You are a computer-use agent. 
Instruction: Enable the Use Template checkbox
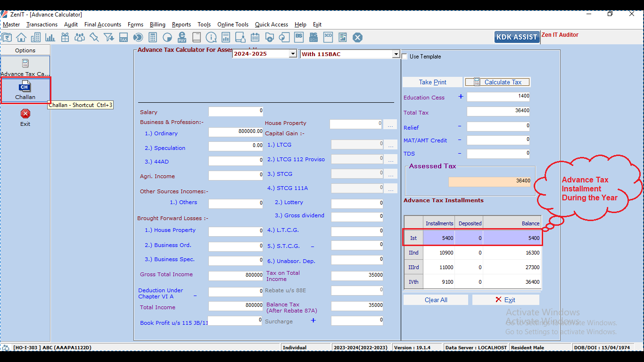click(405, 57)
